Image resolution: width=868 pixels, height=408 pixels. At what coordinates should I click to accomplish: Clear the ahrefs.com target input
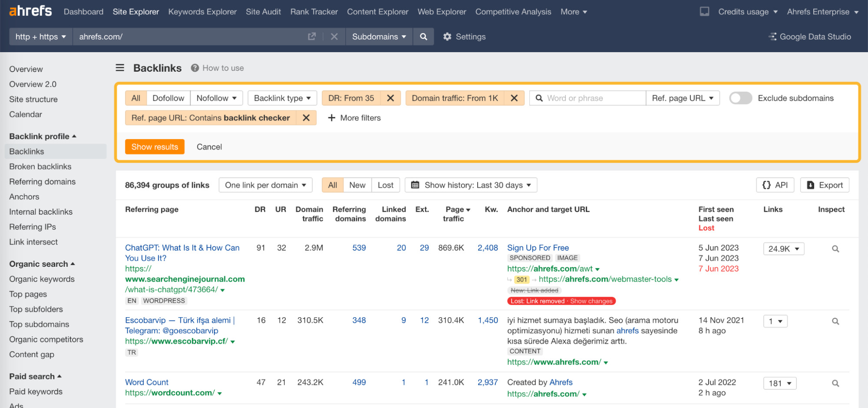coord(334,36)
